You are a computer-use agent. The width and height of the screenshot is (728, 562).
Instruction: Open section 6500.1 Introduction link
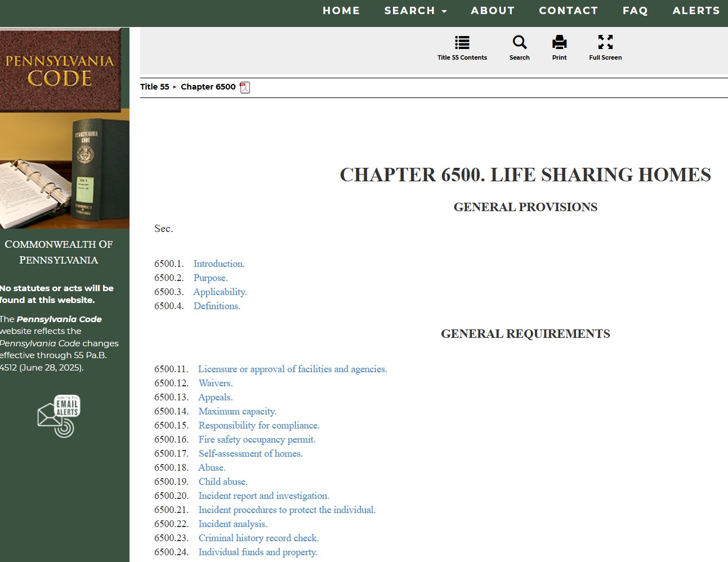pos(218,264)
